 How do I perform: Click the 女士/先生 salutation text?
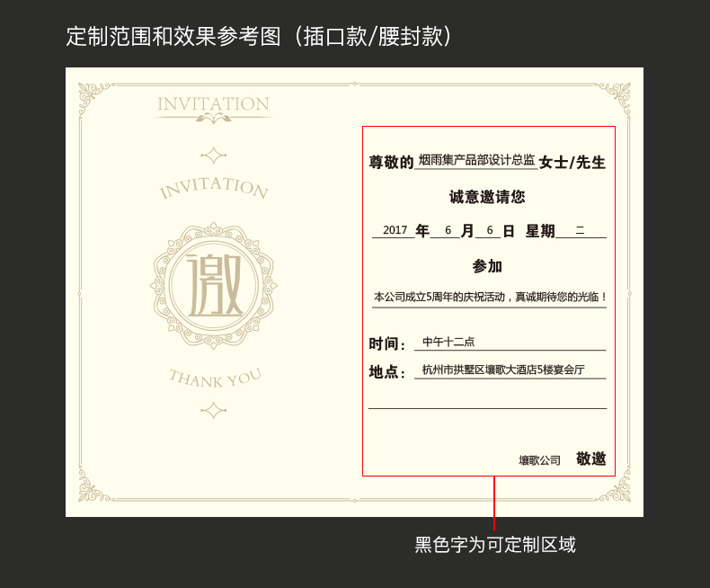[x=572, y=163]
